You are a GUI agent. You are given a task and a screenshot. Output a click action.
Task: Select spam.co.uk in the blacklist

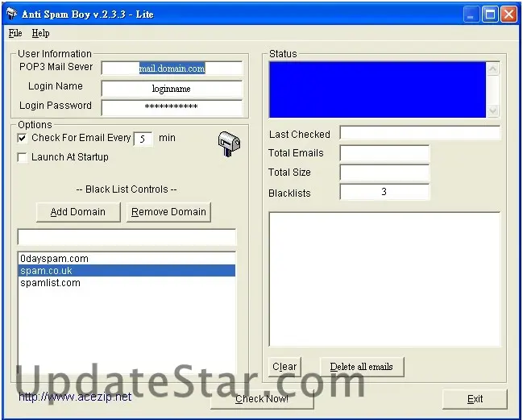[x=127, y=271]
